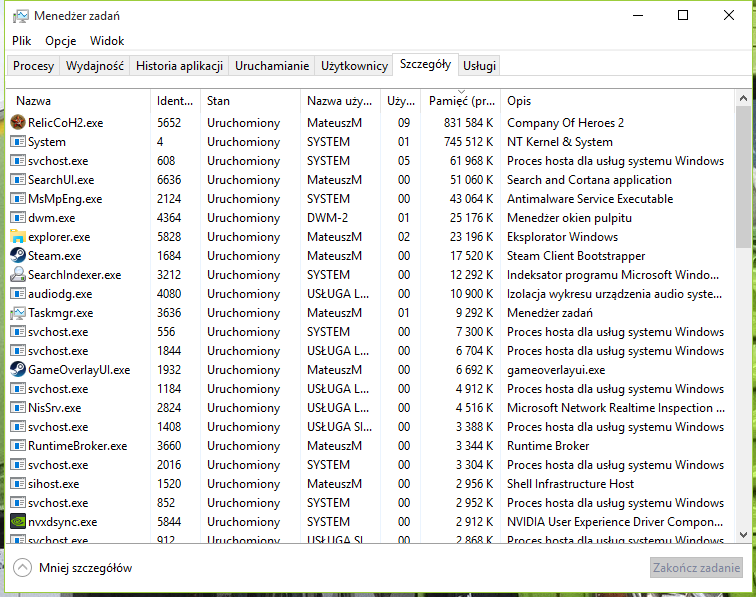Click the Antimalware Service Executable description
This screenshot has width=756, height=597.
click(x=590, y=199)
